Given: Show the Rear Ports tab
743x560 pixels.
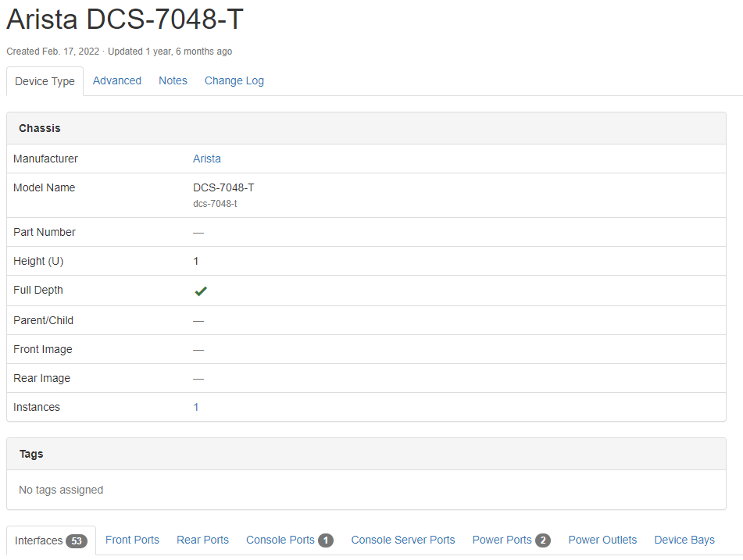Looking at the screenshot, I should (x=202, y=540).
